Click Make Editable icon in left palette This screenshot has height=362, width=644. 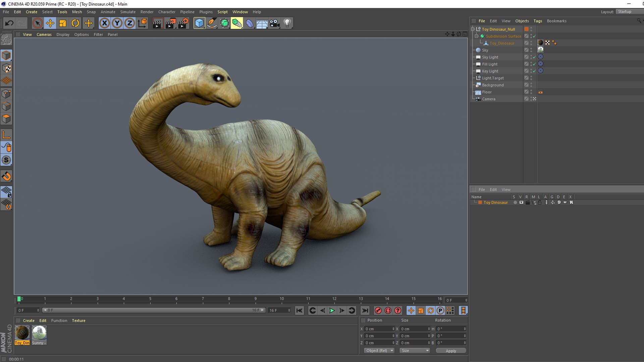pyautogui.click(x=6, y=40)
